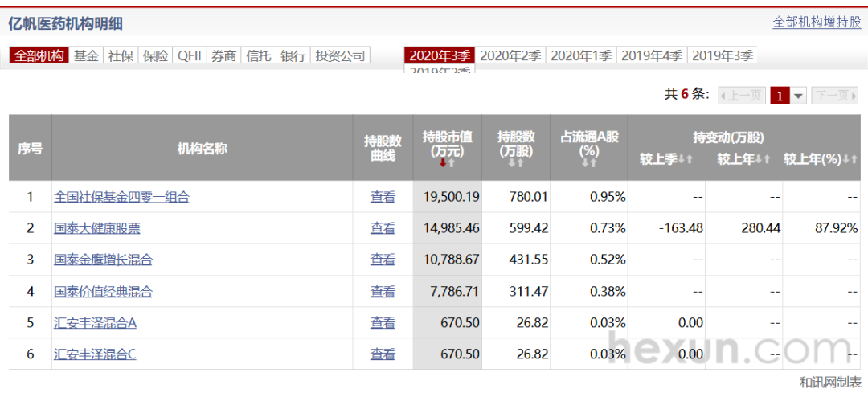The image size is (868, 393).
Task: Sort by 较上年 column arrows
Action: [764, 159]
